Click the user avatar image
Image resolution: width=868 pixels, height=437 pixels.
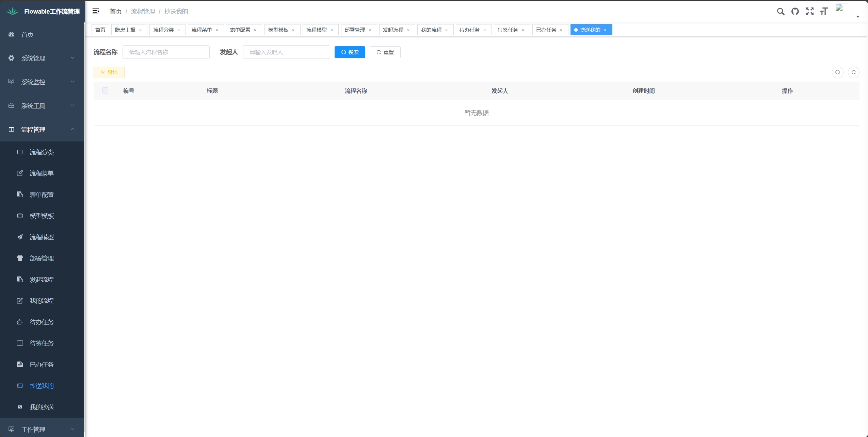[843, 12]
